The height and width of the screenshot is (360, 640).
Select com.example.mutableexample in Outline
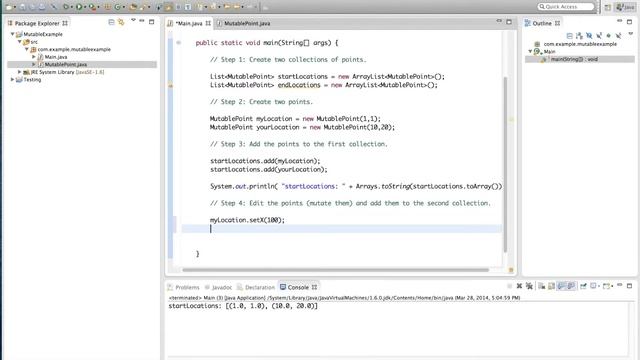point(580,44)
